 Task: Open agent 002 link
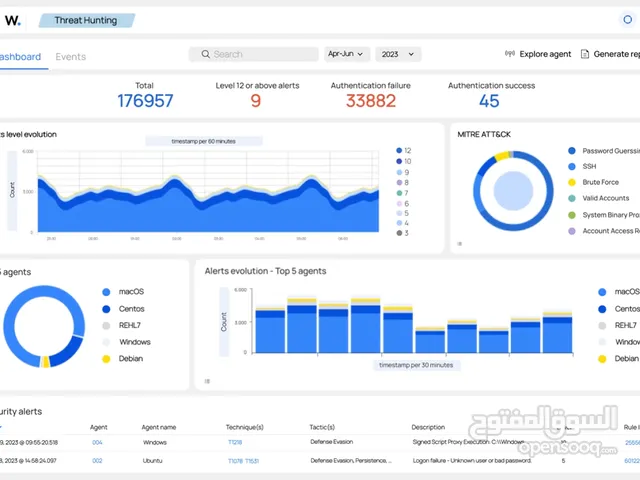click(97, 461)
